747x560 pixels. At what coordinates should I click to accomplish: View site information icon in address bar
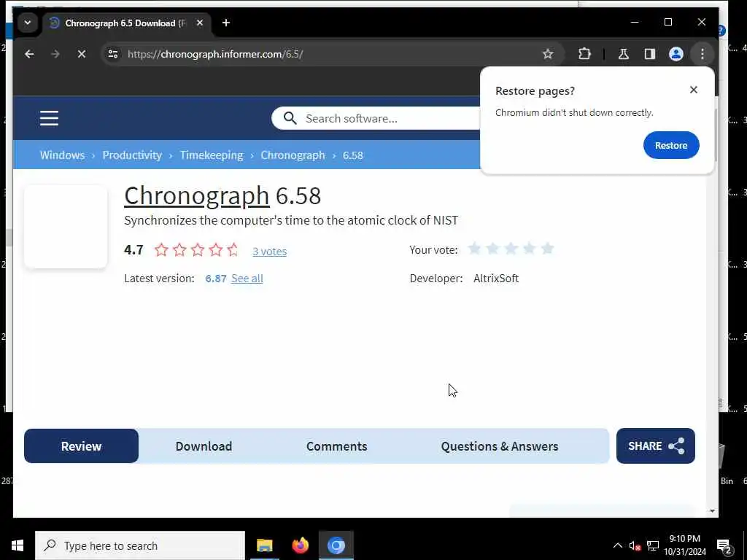coord(113,54)
